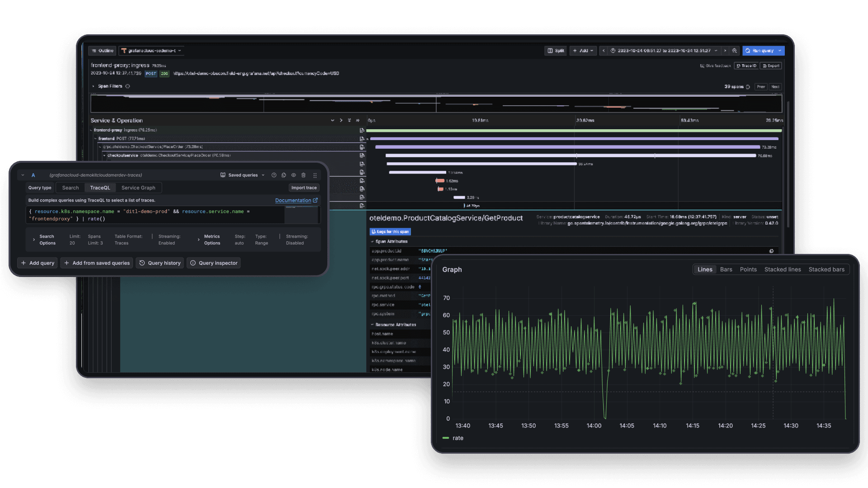This screenshot has height=488, width=868.
Task: Switch the graph style to Bars
Action: click(726, 269)
